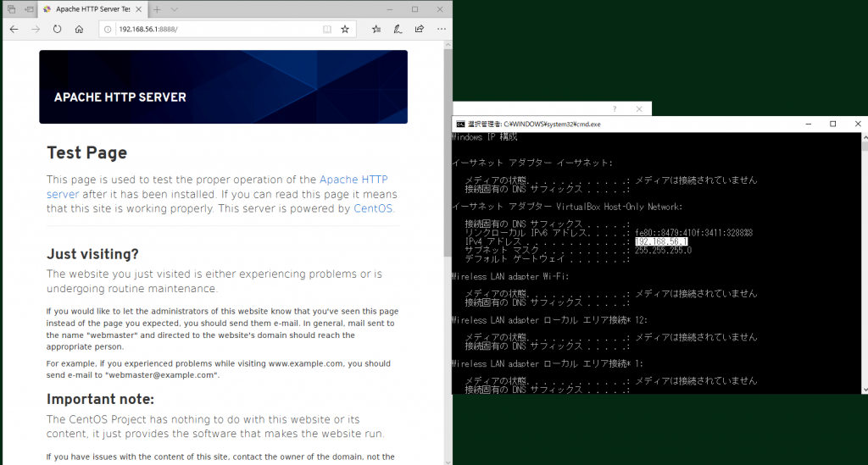Show tab previews chevron

coord(175,9)
